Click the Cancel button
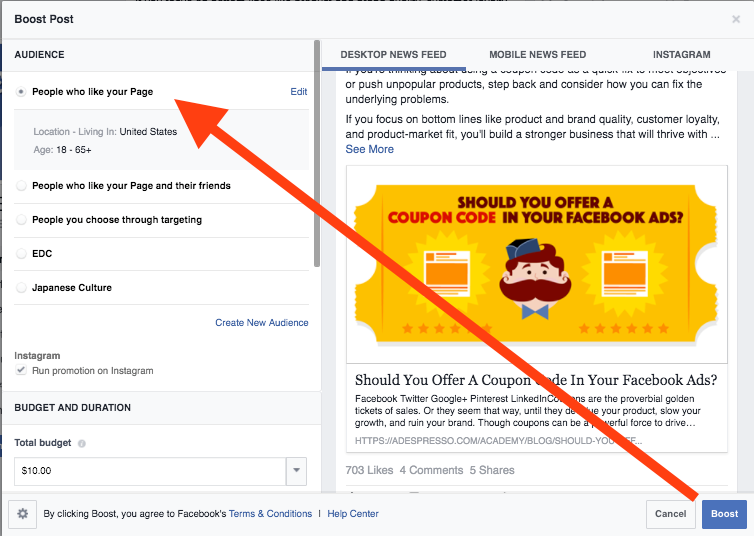The width and height of the screenshot is (754, 536). [670, 513]
